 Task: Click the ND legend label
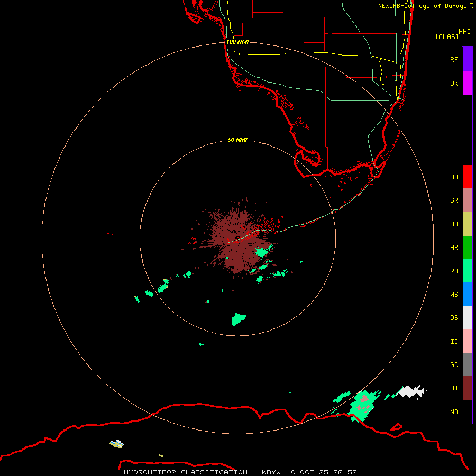tap(454, 412)
